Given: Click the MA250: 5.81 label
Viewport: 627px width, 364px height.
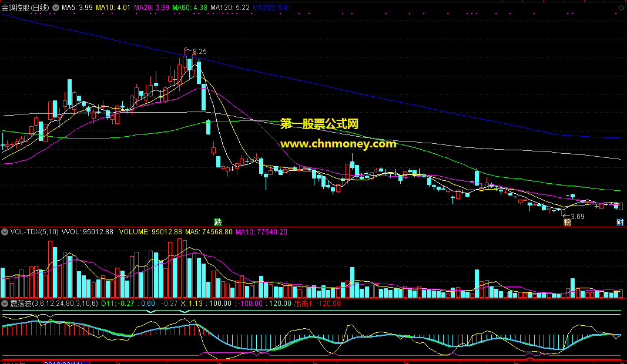Looking at the screenshot, I should (272, 8).
